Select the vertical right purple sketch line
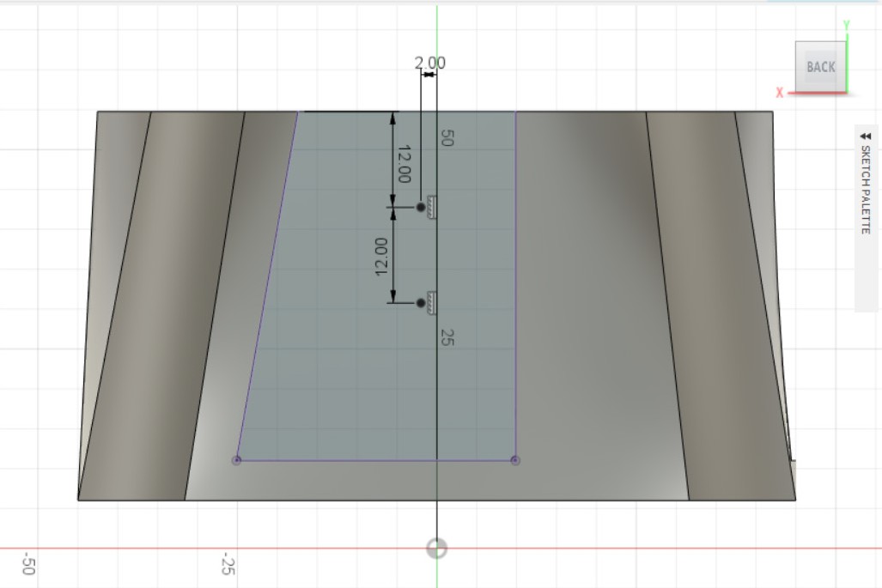882x588 pixels. click(515, 283)
